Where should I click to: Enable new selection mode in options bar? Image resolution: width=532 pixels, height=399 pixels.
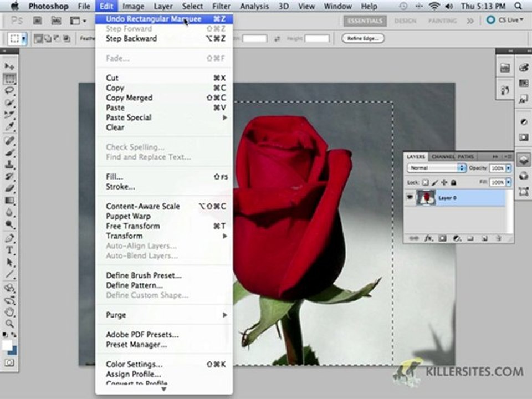(x=38, y=39)
